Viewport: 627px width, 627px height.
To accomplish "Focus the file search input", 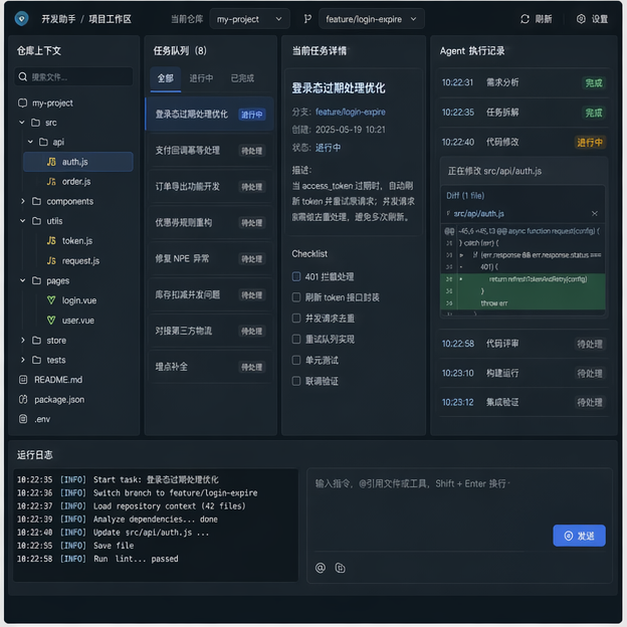I will [x=74, y=76].
